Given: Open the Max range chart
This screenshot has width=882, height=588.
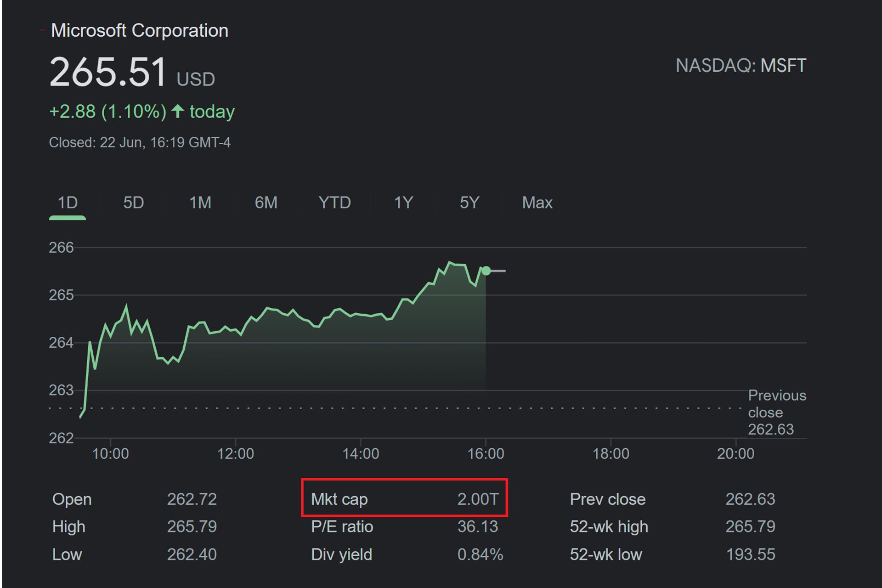Looking at the screenshot, I should [x=537, y=203].
